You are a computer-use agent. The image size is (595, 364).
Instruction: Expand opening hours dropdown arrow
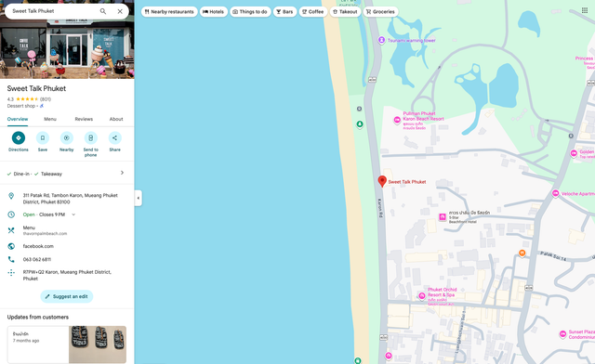pos(73,214)
